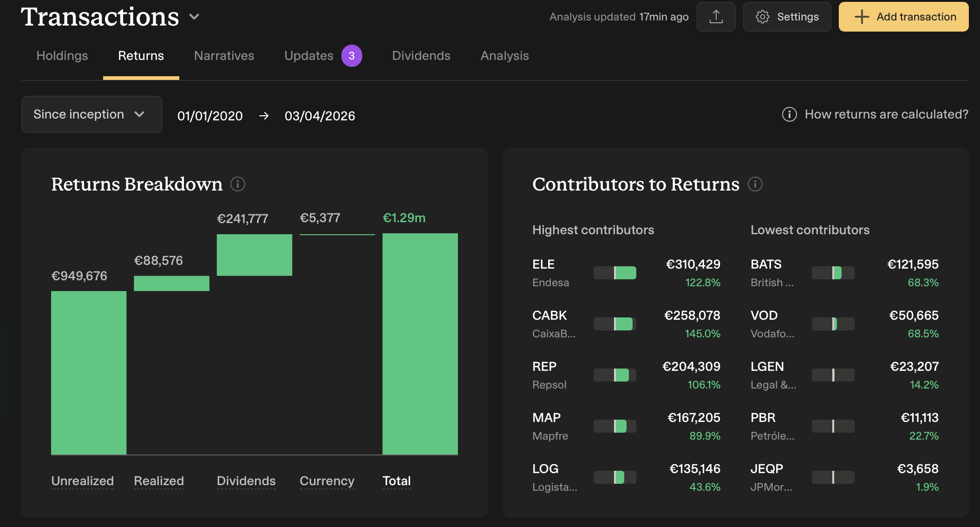
Task: Click the end date 03/04/2026
Action: tap(320, 116)
